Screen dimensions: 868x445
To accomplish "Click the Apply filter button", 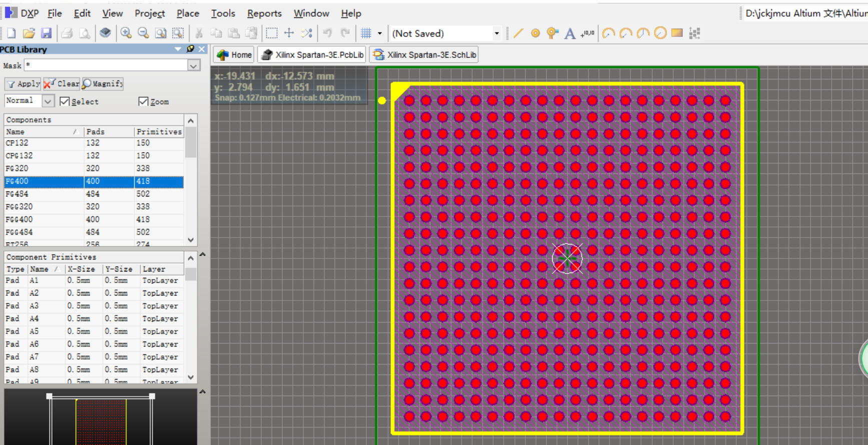I will [x=23, y=84].
